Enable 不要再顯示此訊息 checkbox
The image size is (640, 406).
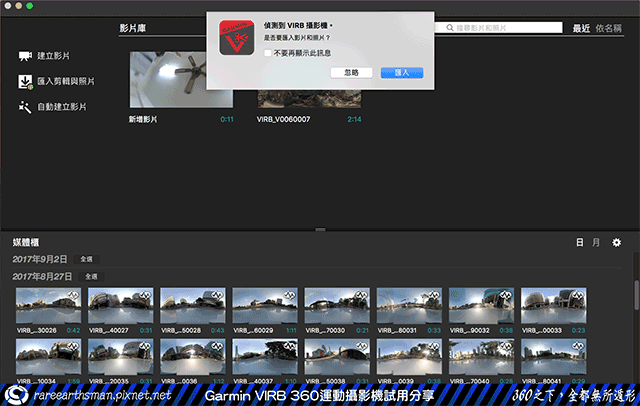tap(268, 53)
